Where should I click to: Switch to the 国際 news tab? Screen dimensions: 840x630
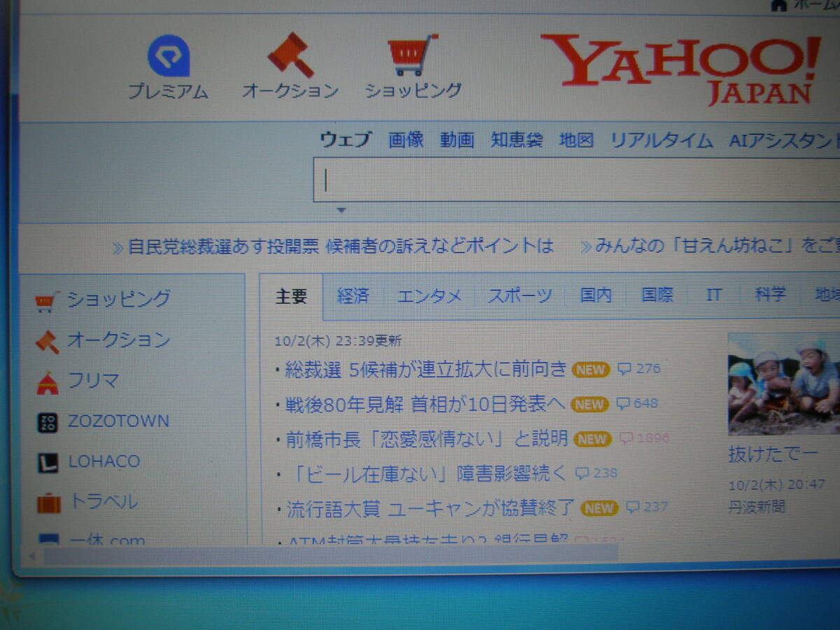(657, 295)
